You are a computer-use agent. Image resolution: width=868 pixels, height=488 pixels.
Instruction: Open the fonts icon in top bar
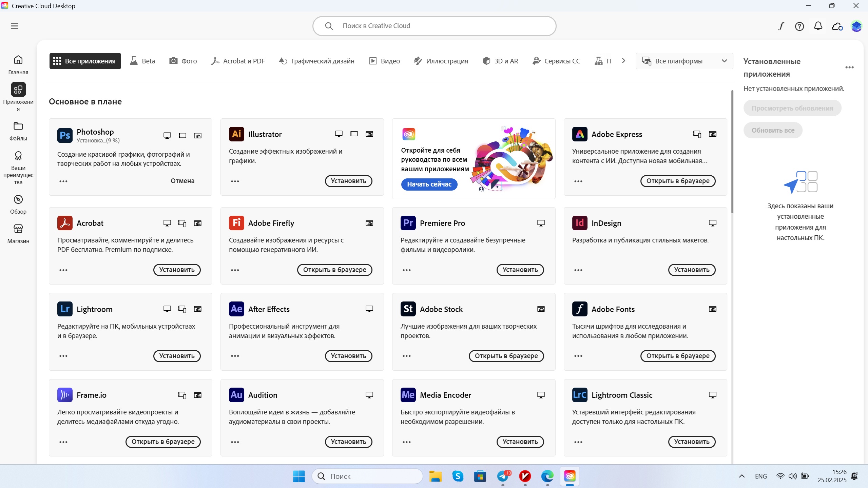(x=781, y=26)
